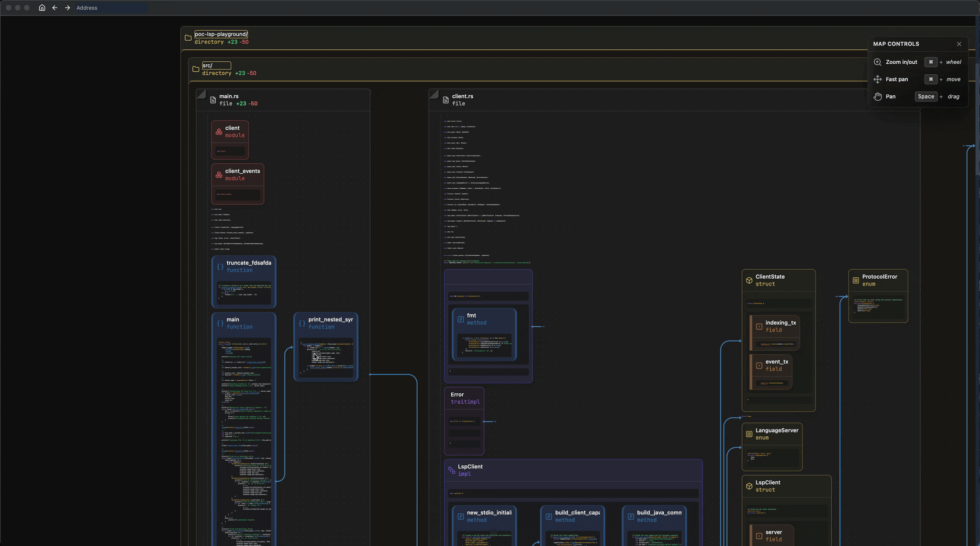Click the Address input field
The image size is (980, 546).
coord(111,8)
